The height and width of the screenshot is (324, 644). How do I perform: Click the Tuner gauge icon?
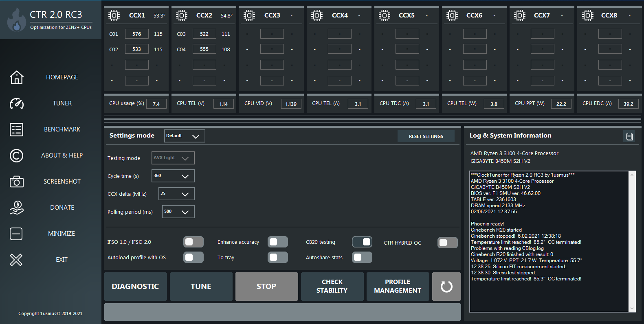coord(17,103)
